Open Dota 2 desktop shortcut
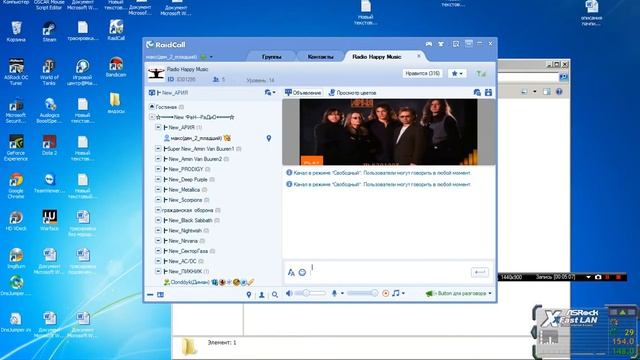 tap(49, 145)
